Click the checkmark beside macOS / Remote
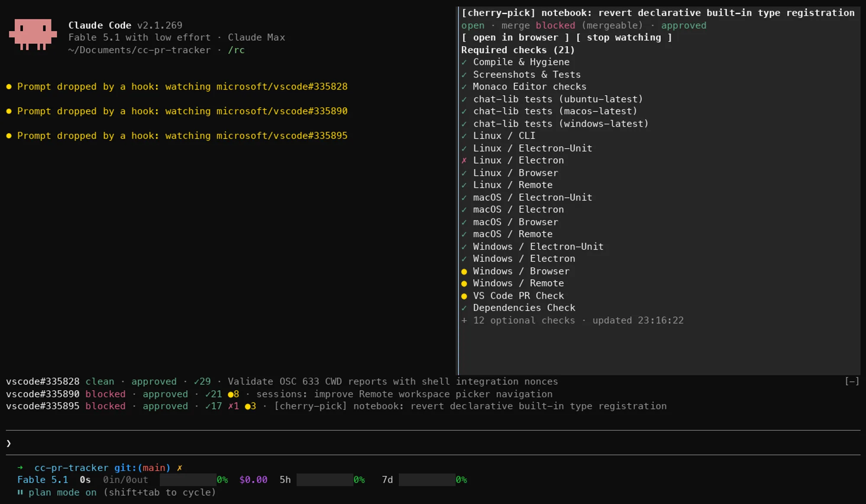 point(464,234)
